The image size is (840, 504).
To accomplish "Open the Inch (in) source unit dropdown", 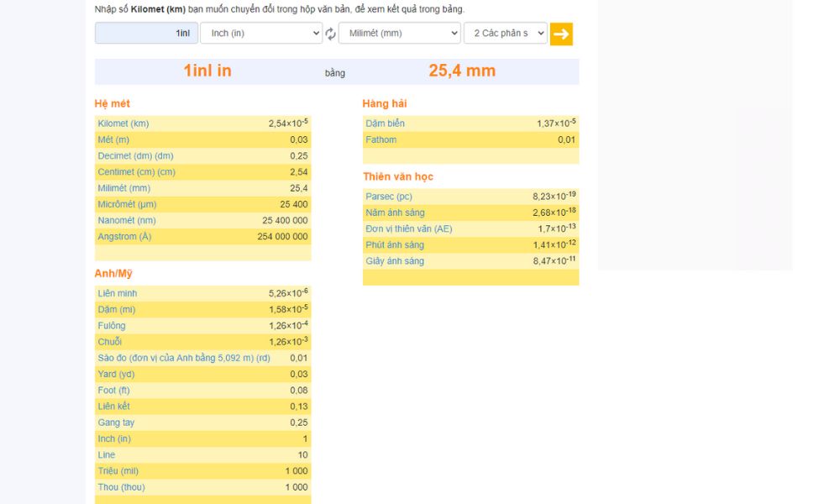I will [261, 34].
